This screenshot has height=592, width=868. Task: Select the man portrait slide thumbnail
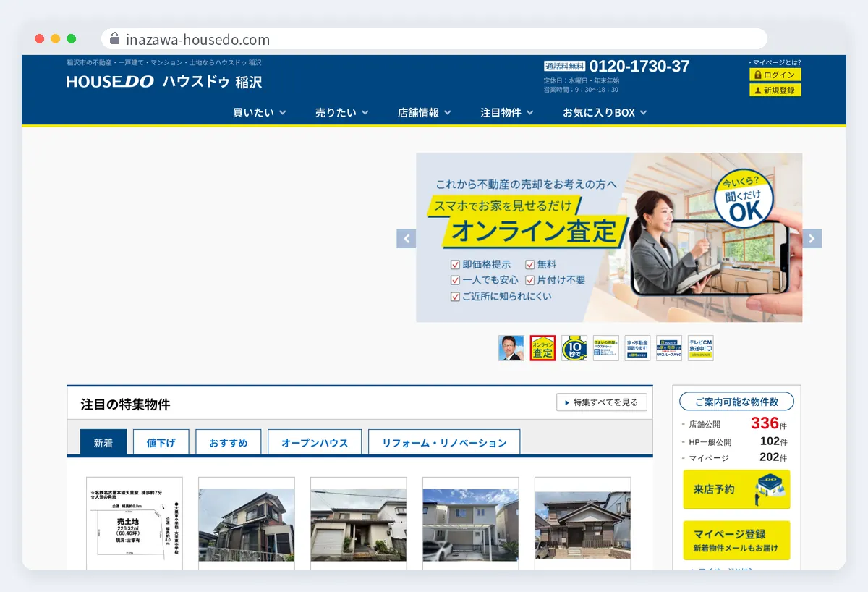click(x=511, y=348)
